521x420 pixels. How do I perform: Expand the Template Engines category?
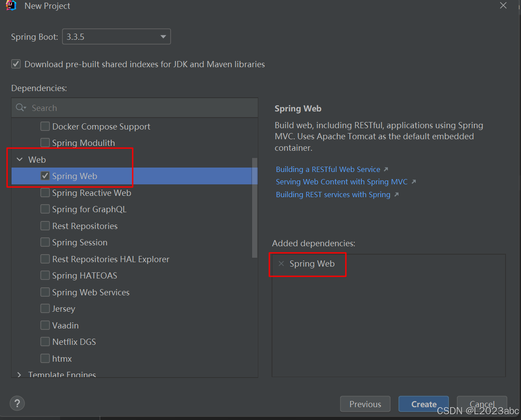pyautogui.click(x=19, y=374)
